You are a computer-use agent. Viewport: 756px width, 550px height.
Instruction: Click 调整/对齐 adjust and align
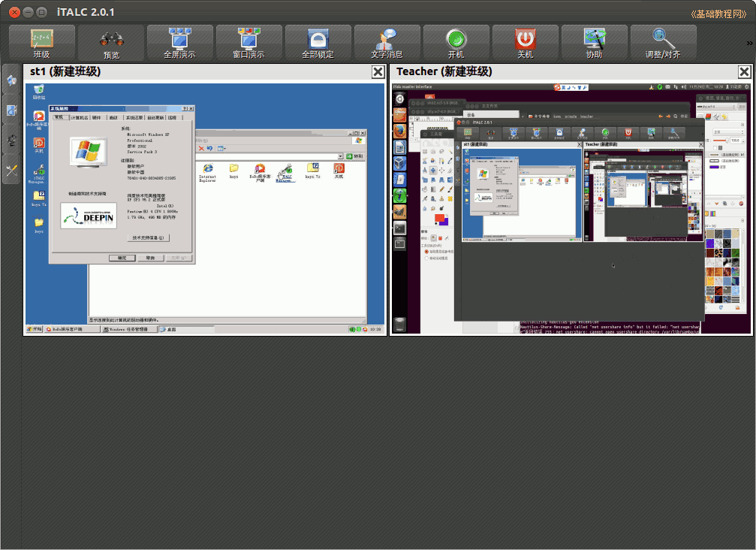point(663,43)
